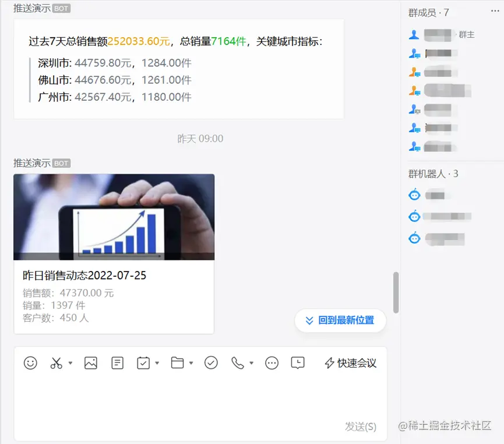
Task: Insert an image via picture icon
Action: pyautogui.click(x=91, y=363)
